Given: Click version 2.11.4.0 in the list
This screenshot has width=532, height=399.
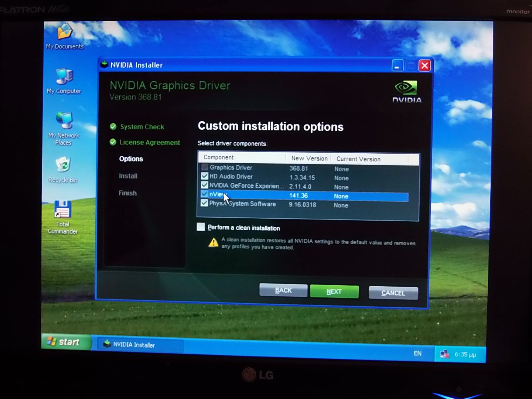Looking at the screenshot, I should pos(300,187).
